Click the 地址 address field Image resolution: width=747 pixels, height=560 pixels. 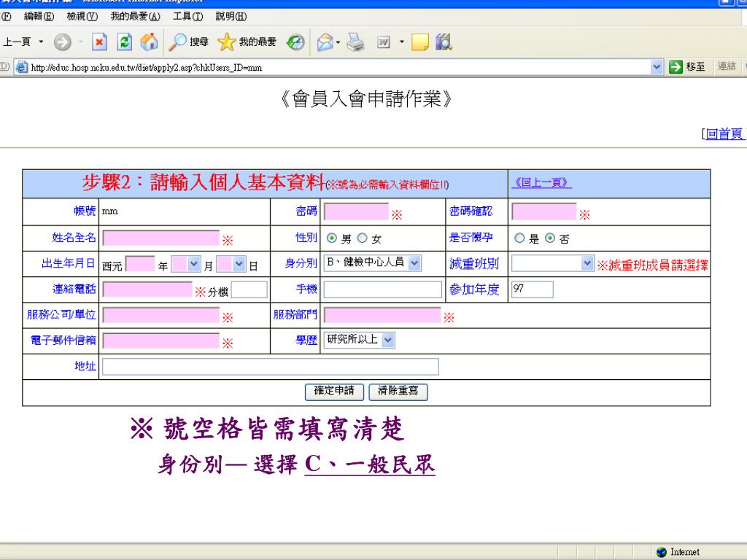pos(270,367)
